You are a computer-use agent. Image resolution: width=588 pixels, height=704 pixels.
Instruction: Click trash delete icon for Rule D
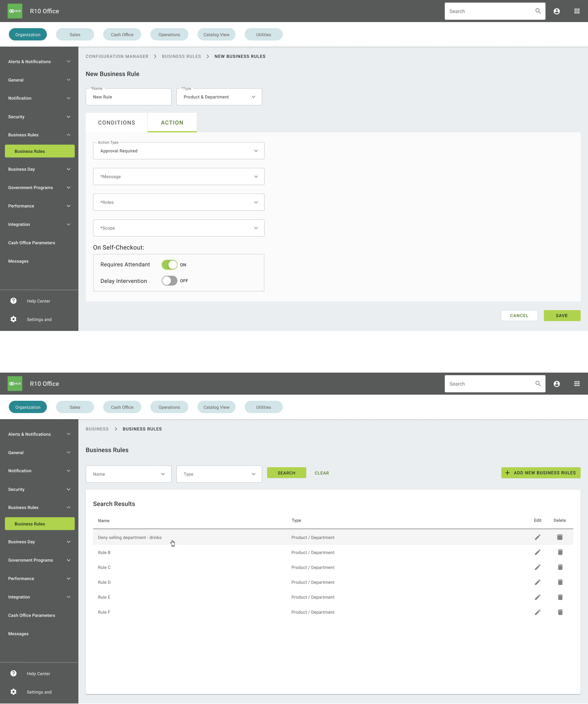[560, 582]
